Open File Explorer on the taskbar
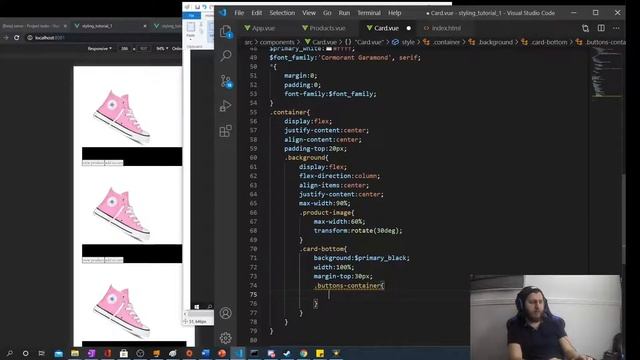The width and height of the screenshot is (640, 360). pos(75,353)
